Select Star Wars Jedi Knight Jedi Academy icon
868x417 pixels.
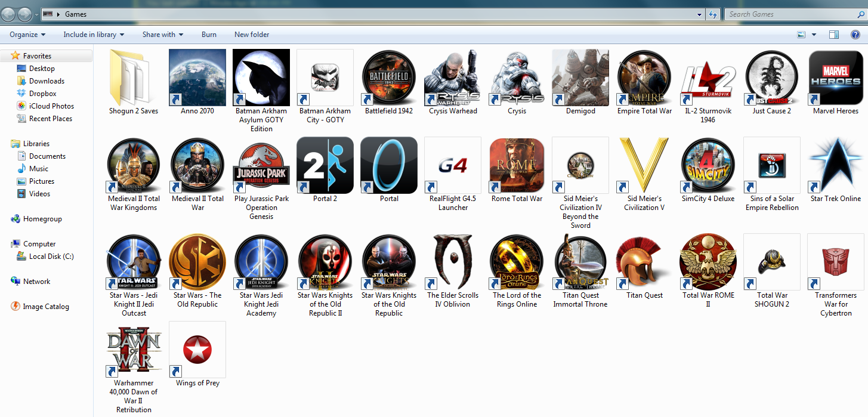point(261,262)
